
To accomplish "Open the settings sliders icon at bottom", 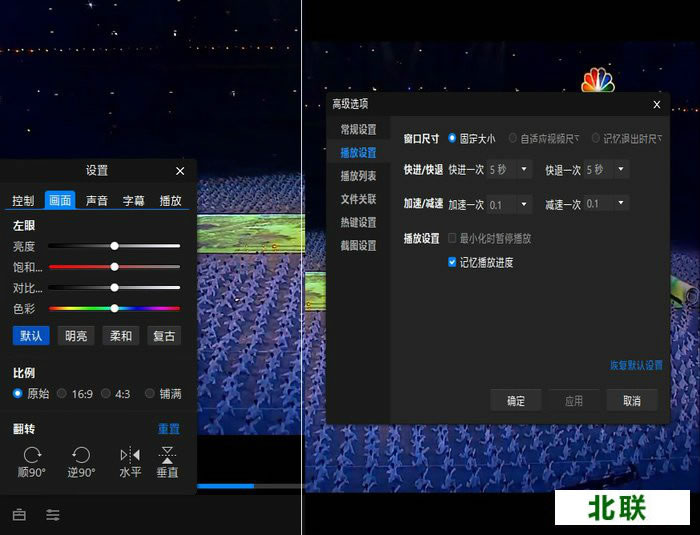I will tap(53, 515).
